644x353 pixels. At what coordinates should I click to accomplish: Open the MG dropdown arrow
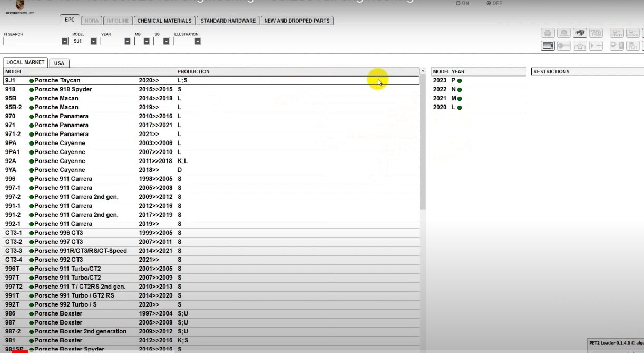[147, 41]
